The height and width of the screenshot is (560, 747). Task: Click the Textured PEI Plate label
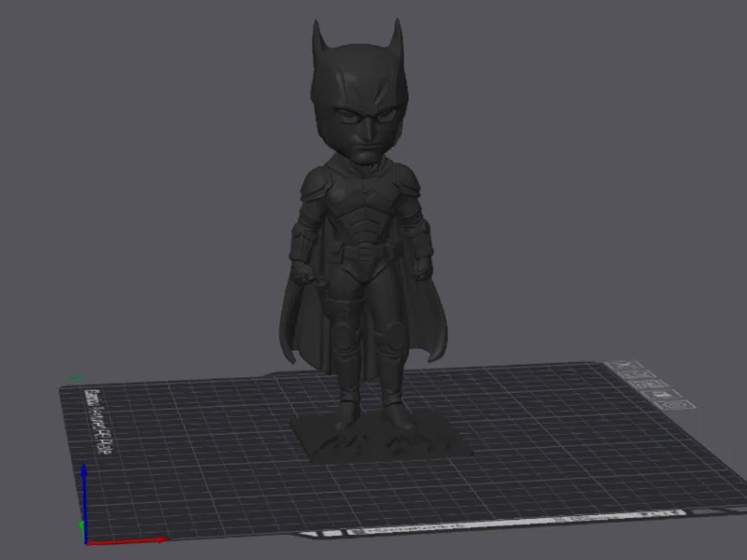[x=99, y=422]
